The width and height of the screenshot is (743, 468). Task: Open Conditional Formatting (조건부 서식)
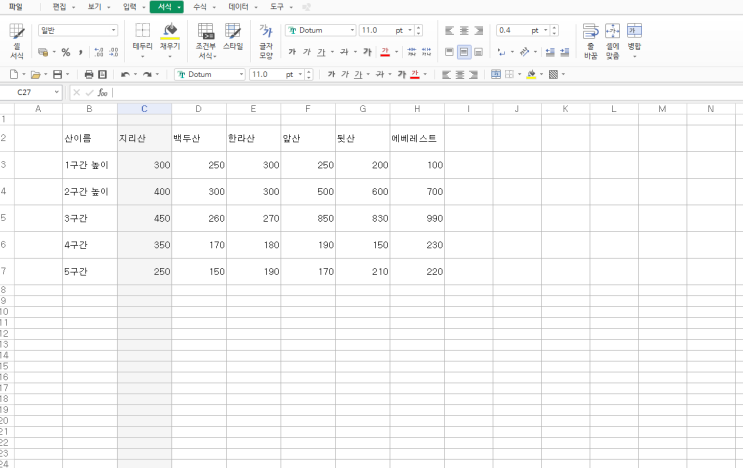pos(206,41)
